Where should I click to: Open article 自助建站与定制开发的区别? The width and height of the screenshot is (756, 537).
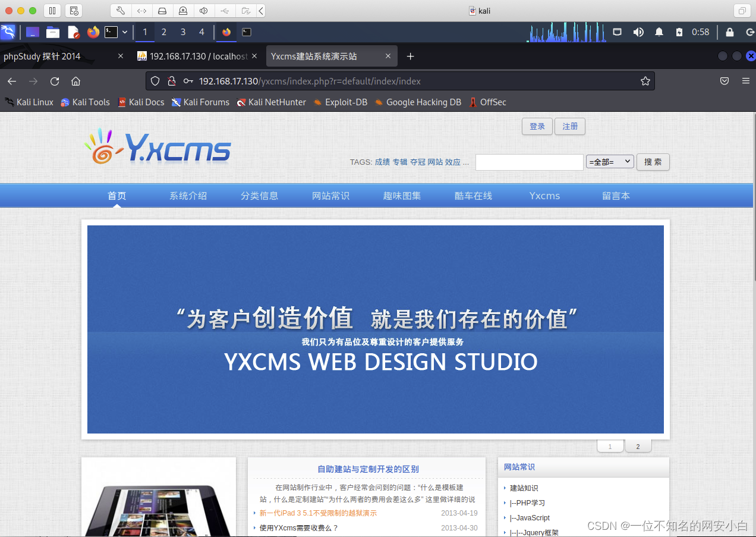click(x=368, y=469)
